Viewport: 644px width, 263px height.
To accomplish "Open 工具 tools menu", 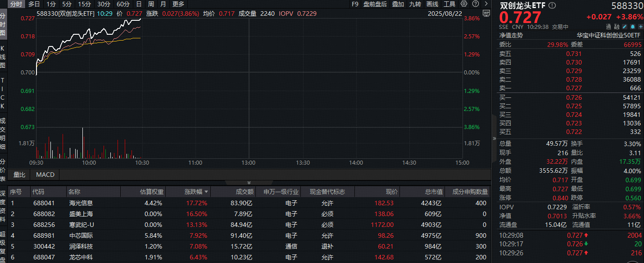I will [x=449, y=4].
